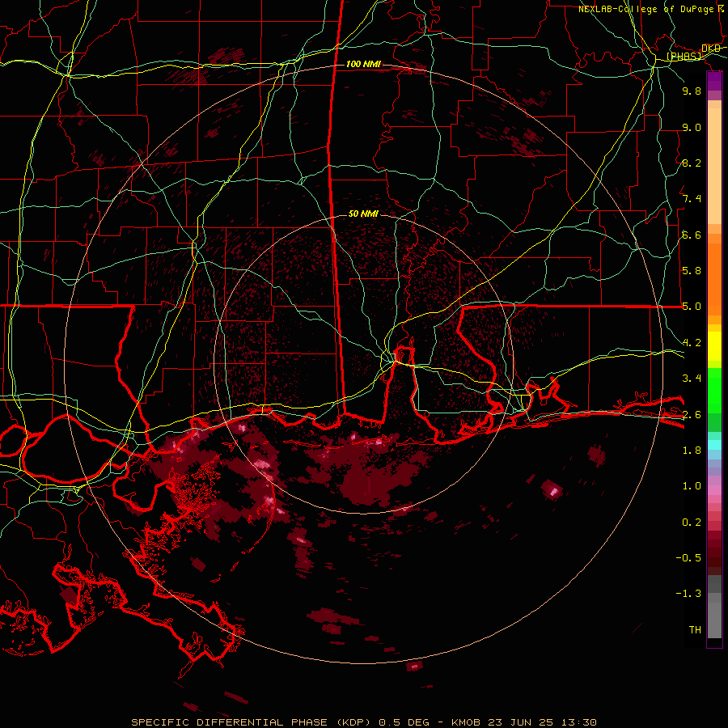Click the "7.4" legend value
The image size is (728, 728).
coord(692,199)
